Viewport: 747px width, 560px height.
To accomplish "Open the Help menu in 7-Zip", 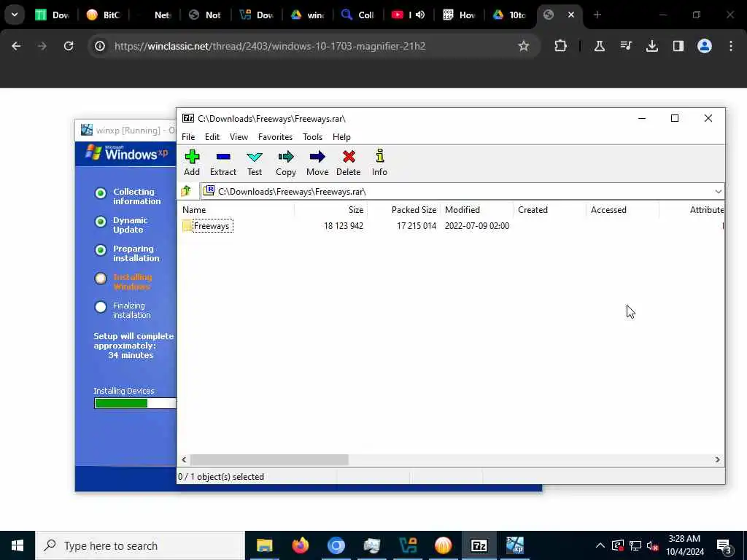I will (341, 136).
